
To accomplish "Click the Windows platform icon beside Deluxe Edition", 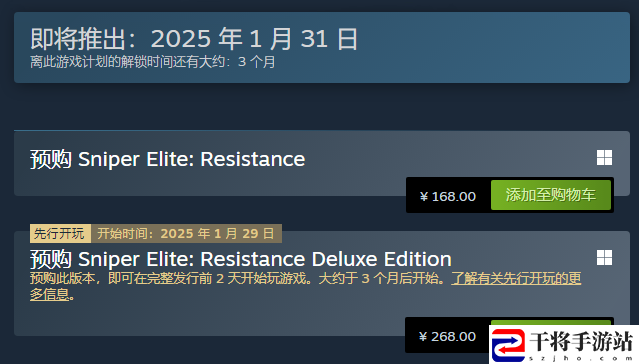I will point(604,258).
